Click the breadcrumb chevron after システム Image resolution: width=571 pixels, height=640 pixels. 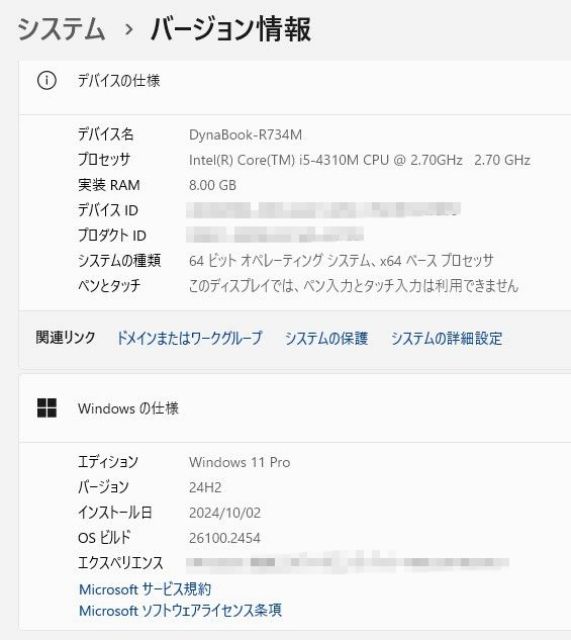point(129,29)
